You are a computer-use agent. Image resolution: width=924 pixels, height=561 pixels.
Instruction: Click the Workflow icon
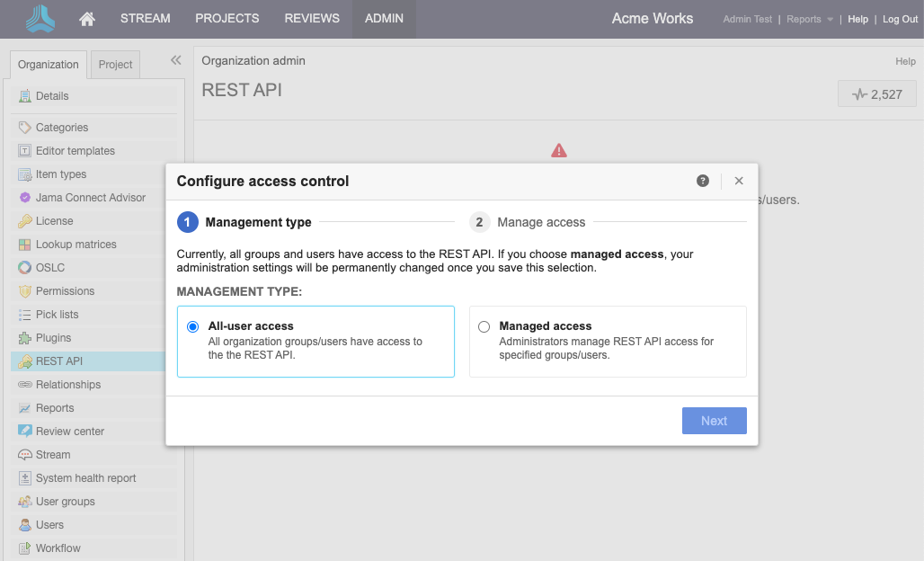click(x=25, y=548)
